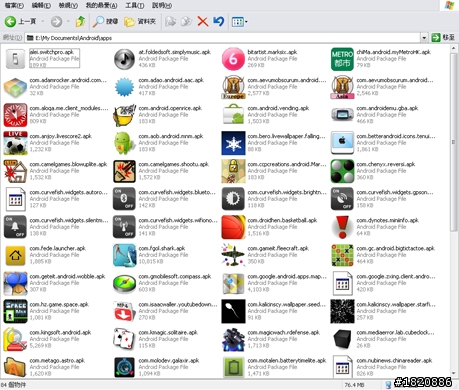Select the green METRO 都市 app icon
Viewport: 459px width, 390px height.
[342, 59]
